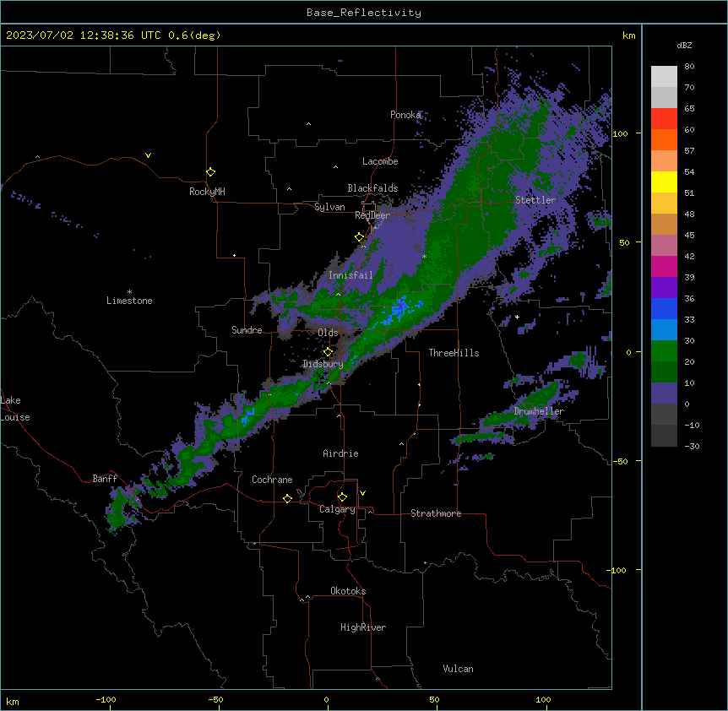728x711 pixels.
Task: Click the Olds city label
Action: [x=328, y=333]
